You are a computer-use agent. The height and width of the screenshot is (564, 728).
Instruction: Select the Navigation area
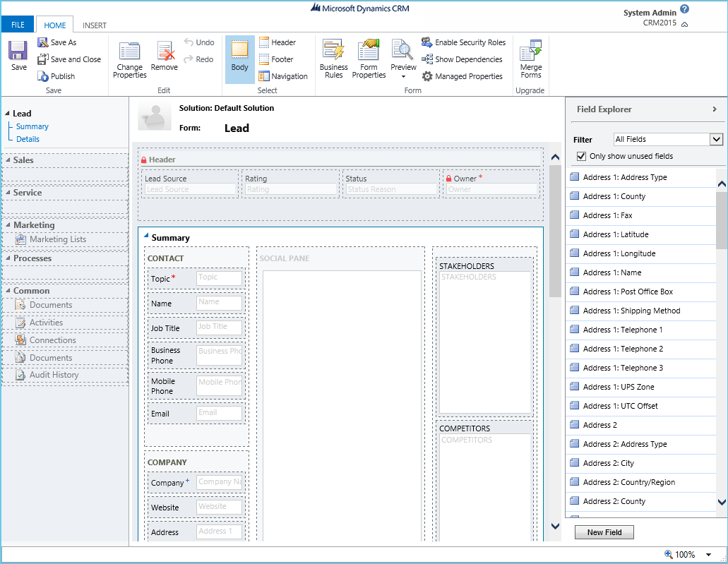[x=283, y=76]
